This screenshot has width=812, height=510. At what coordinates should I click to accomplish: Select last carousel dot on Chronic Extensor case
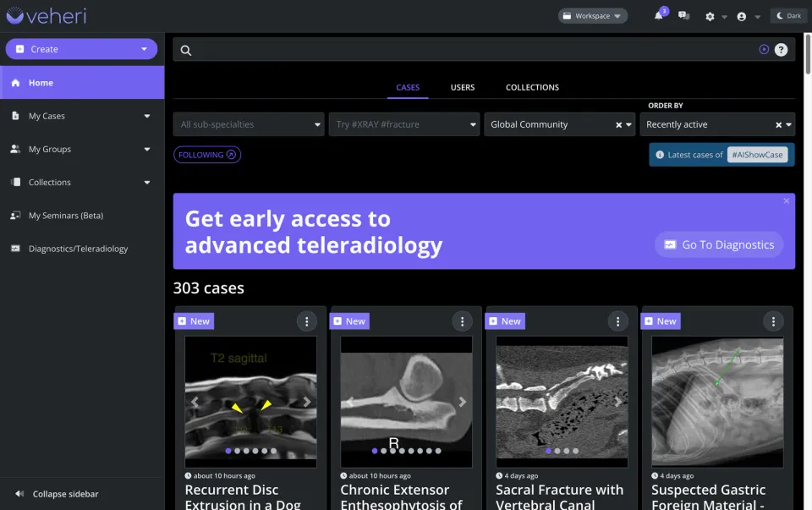click(x=438, y=451)
